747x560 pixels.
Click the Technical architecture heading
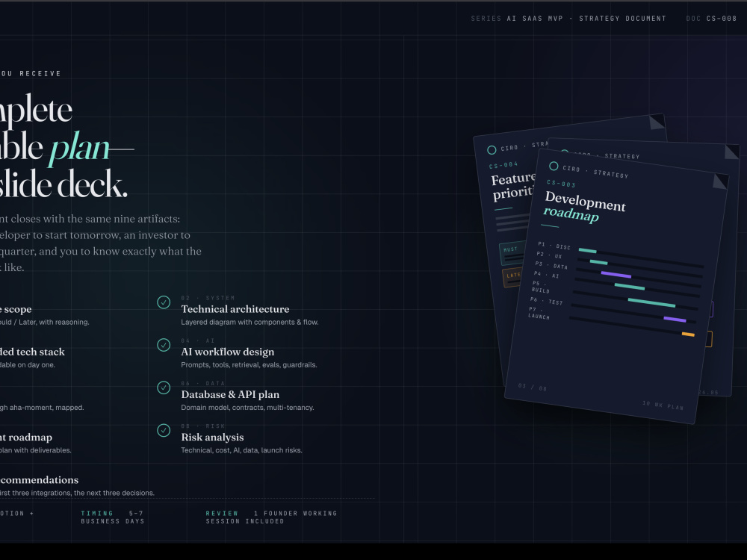click(235, 309)
